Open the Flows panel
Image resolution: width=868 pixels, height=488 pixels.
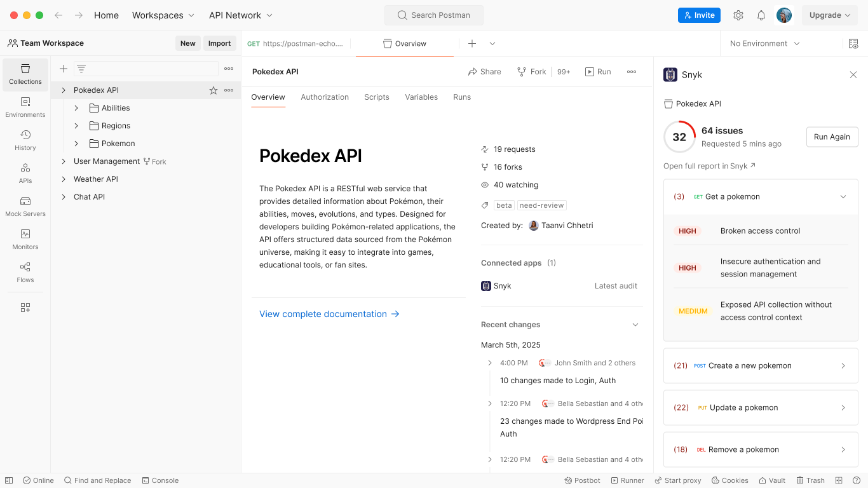coord(25,271)
